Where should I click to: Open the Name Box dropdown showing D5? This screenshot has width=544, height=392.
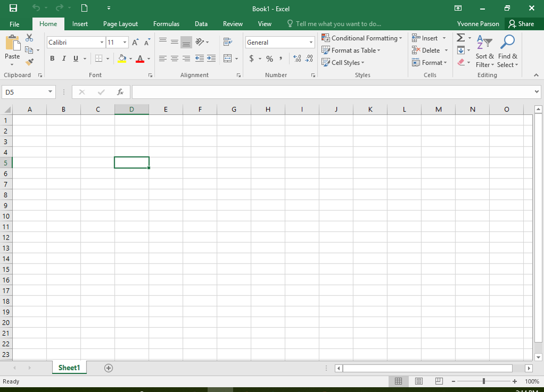[50, 91]
